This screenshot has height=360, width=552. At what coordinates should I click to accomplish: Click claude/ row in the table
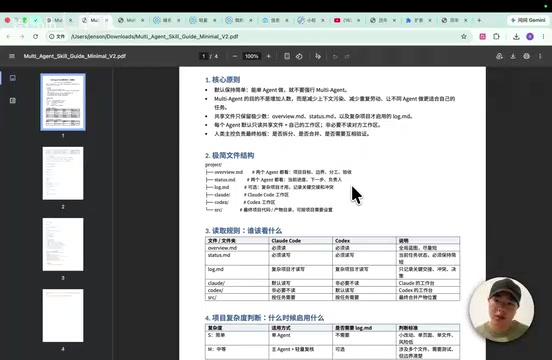332,283
